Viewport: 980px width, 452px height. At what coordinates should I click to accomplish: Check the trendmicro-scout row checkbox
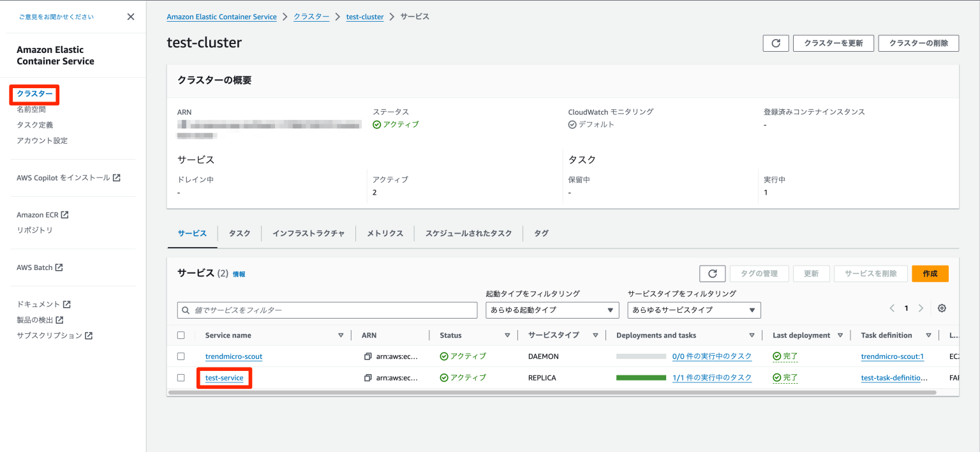pos(181,356)
